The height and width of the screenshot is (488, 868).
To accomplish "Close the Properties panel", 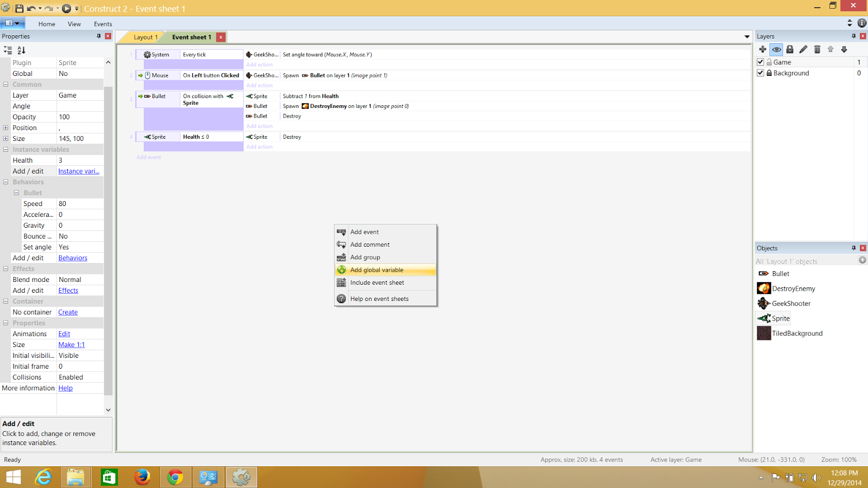I will point(108,36).
